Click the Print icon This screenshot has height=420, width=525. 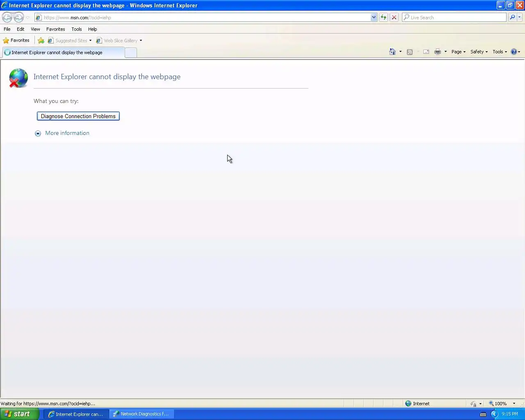(438, 52)
